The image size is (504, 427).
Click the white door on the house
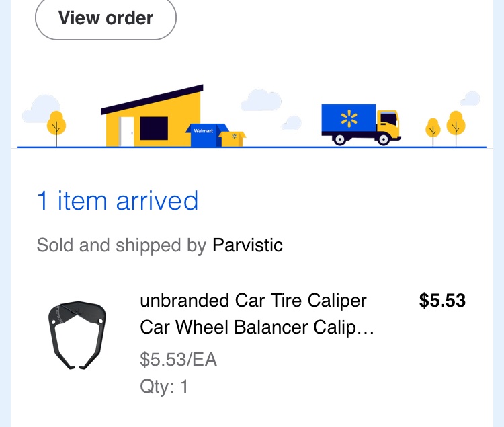click(x=127, y=131)
